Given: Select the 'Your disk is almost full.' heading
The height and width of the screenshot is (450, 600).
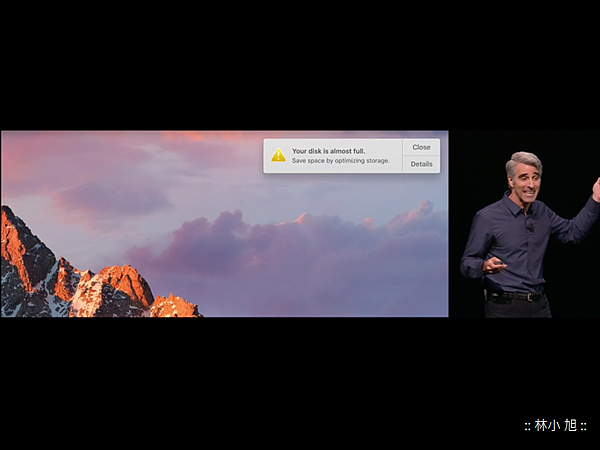Looking at the screenshot, I should click(x=328, y=151).
